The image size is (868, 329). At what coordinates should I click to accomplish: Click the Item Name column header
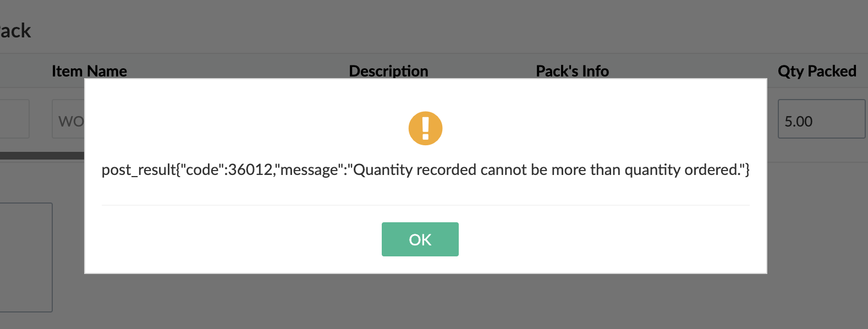point(89,71)
